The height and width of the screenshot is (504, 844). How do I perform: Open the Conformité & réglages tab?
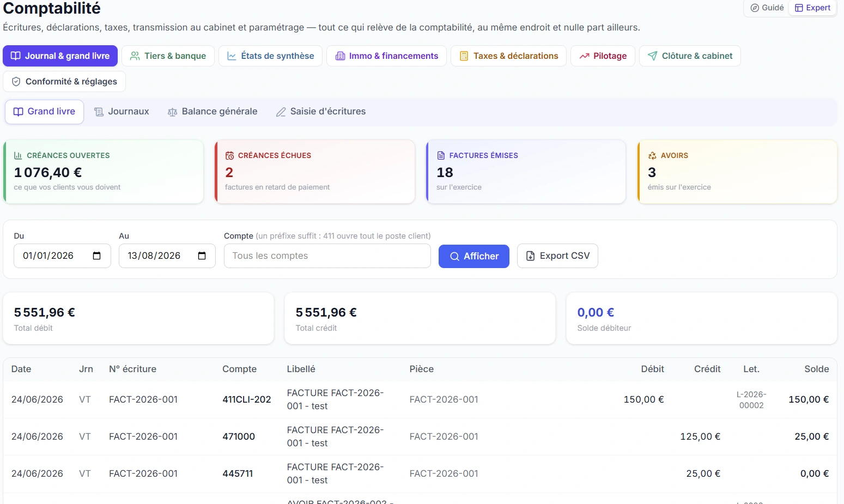pyautogui.click(x=64, y=81)
